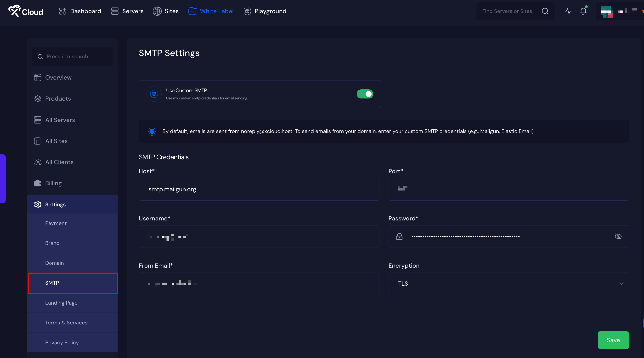Disable the Use Custom SMTP toggle
644x358 pixels.
click(x=365, y=94)
